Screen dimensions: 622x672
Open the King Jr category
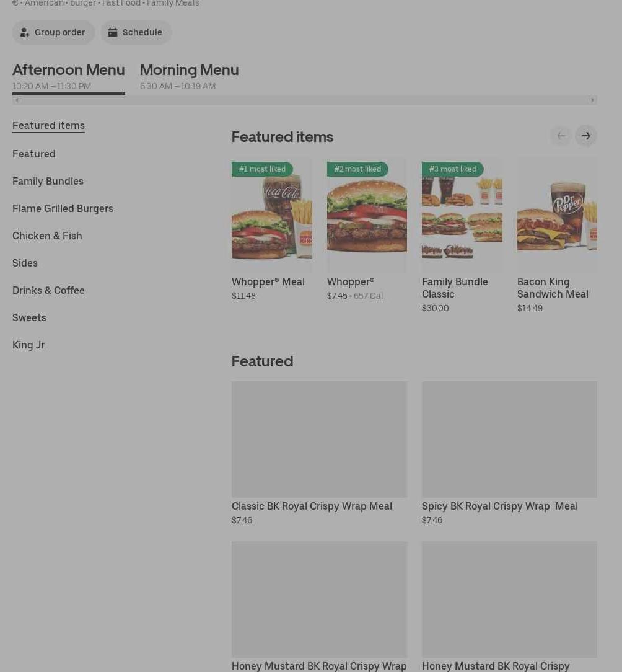point(28,345)
